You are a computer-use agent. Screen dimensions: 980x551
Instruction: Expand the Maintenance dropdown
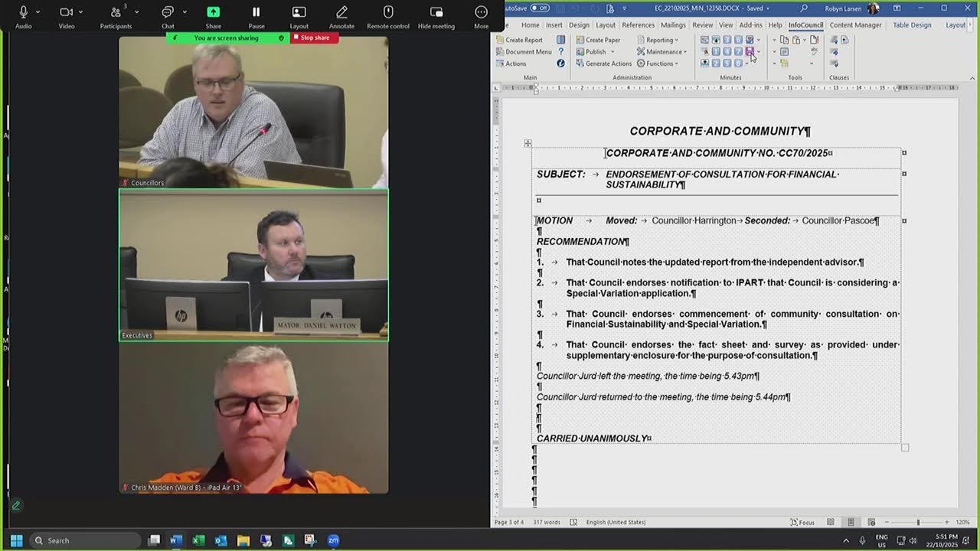coord(662,51)
